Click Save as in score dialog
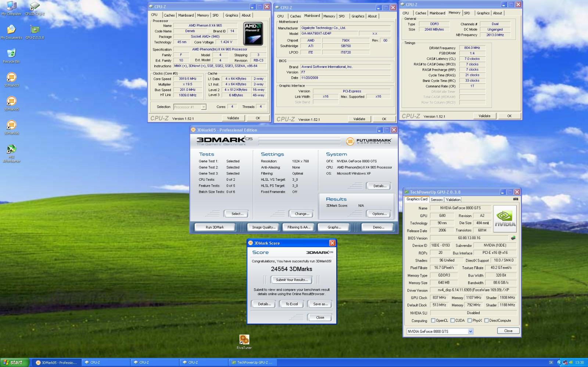588x367 pixels. (320, 304)
